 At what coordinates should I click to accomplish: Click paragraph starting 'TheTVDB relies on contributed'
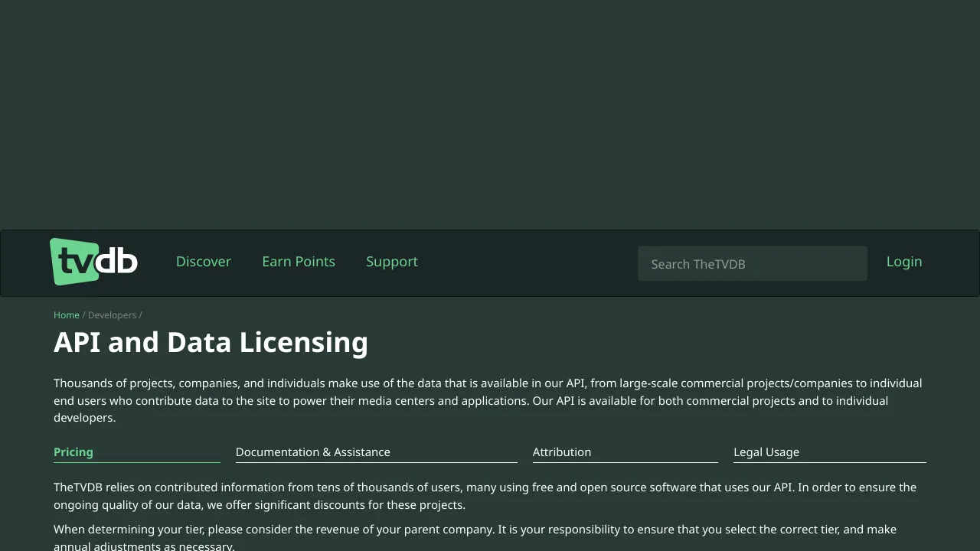tap(490, 496)
